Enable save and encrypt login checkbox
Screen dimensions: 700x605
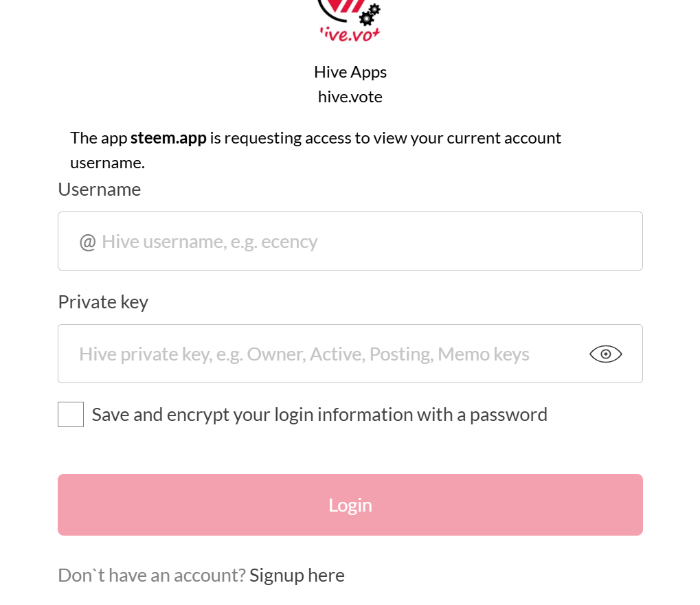point(71,415)
